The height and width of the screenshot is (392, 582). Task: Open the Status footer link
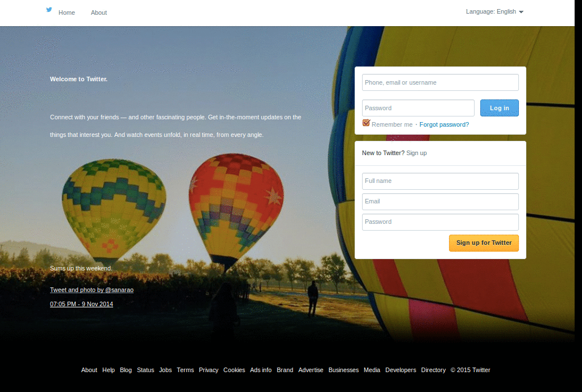click(145, 370)
